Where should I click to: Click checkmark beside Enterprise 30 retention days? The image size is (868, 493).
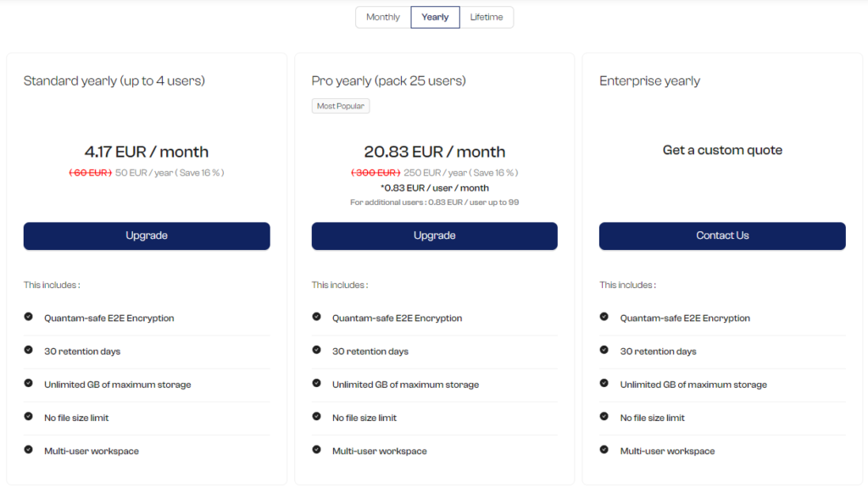pyautogui.click(x=604, y=350)
